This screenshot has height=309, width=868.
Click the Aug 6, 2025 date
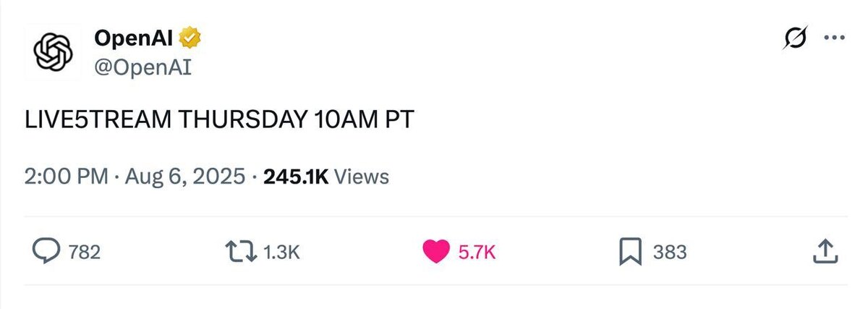184,177
